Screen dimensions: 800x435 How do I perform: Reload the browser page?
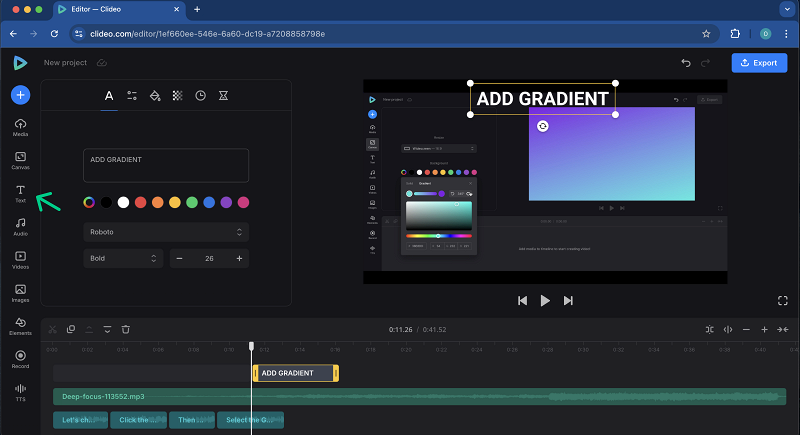pos(54,34)
